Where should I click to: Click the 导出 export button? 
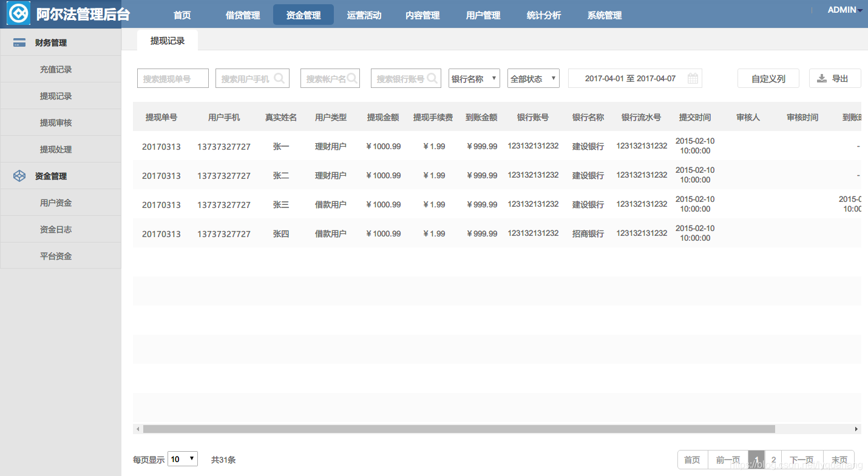point(835,78)
